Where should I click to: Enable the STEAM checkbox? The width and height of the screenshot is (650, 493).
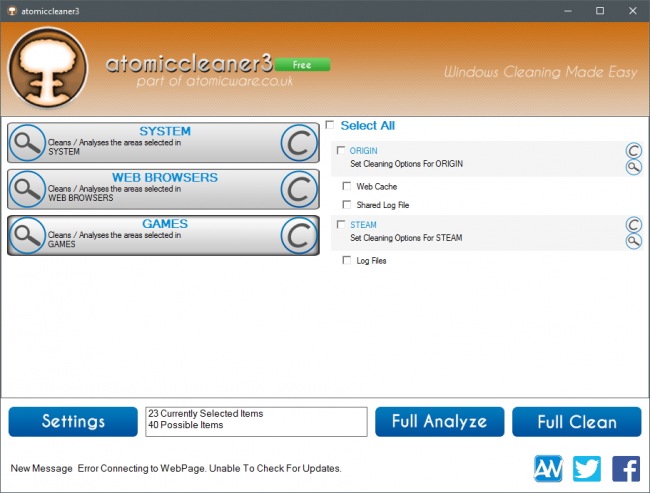[x=341, y=224]
